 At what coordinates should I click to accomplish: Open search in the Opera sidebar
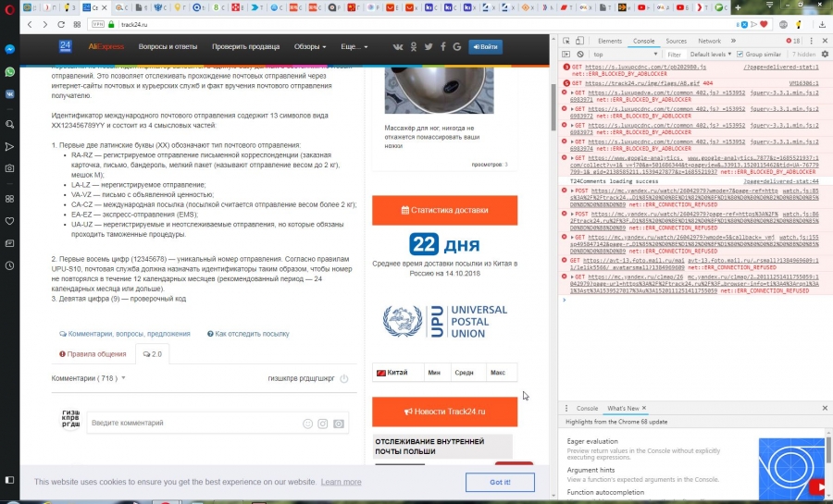(x=9, y=124)
